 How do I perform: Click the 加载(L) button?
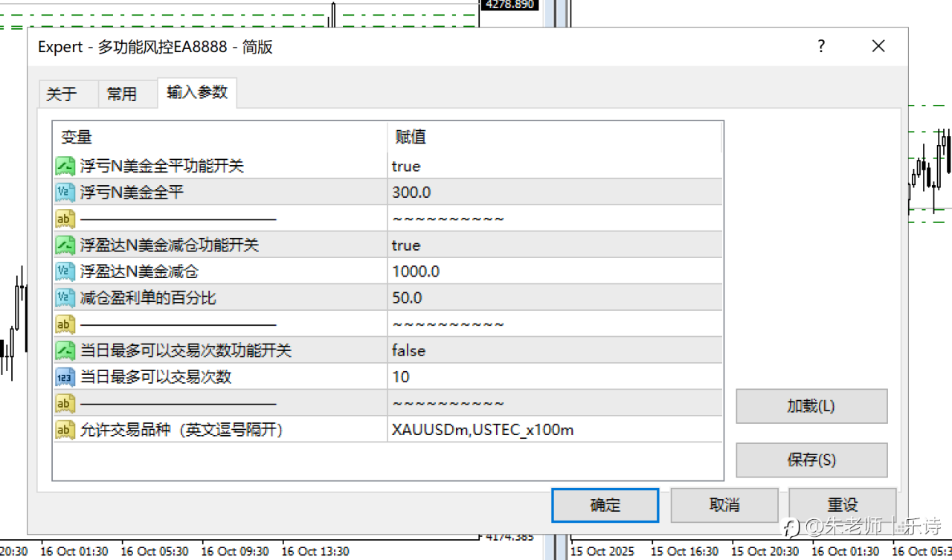click(811, 406)
